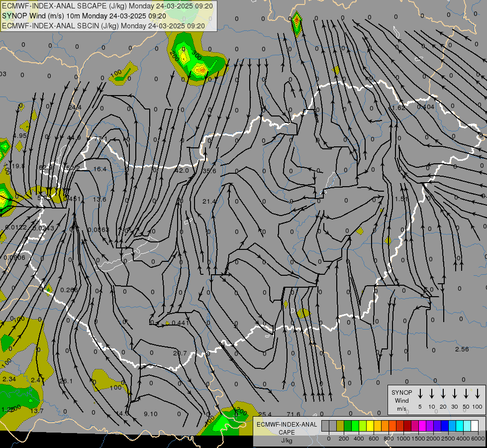Click the map value '25.4'

[x=265, y=414]
